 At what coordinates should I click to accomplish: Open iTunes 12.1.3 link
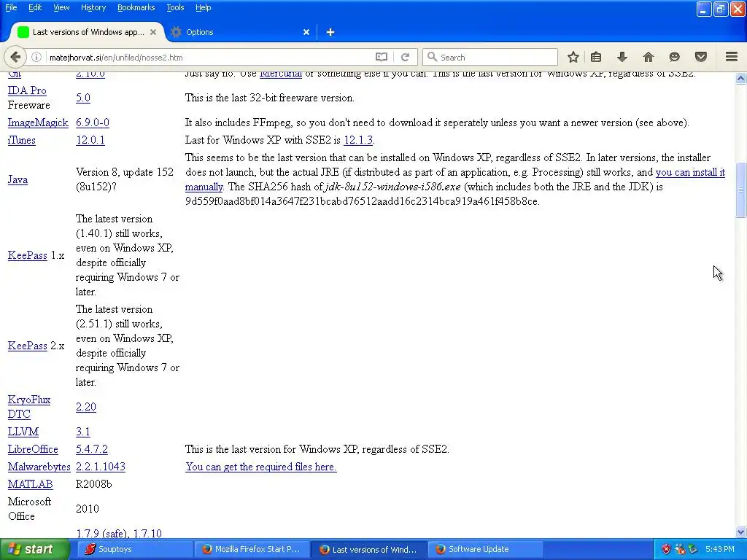pyautogui.click(x=357, y=140)
